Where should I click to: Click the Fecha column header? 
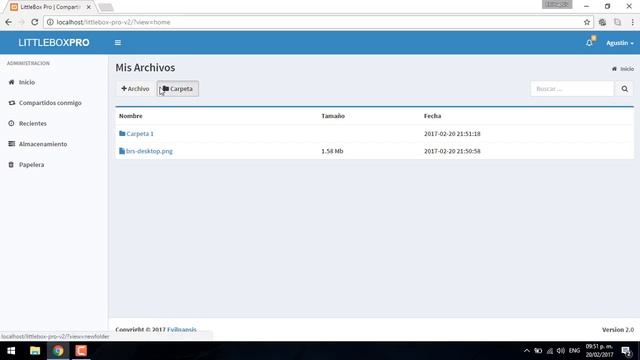click(432, 116)
